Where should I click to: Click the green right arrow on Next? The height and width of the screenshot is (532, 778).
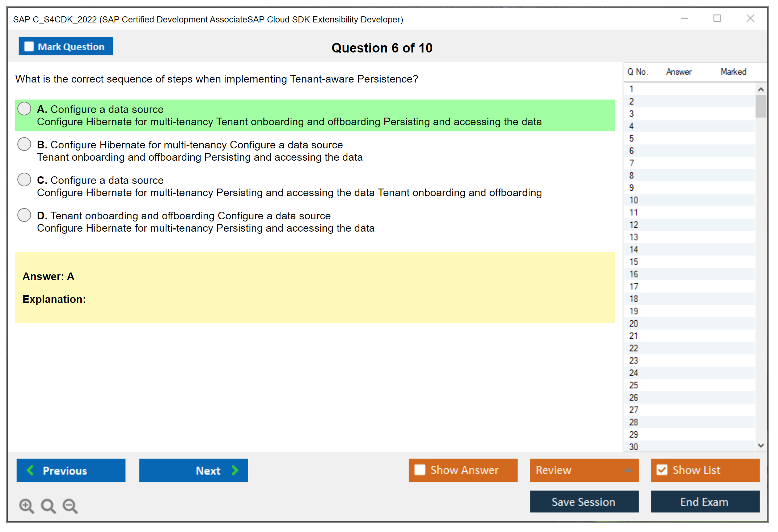[x=235, y=470]
